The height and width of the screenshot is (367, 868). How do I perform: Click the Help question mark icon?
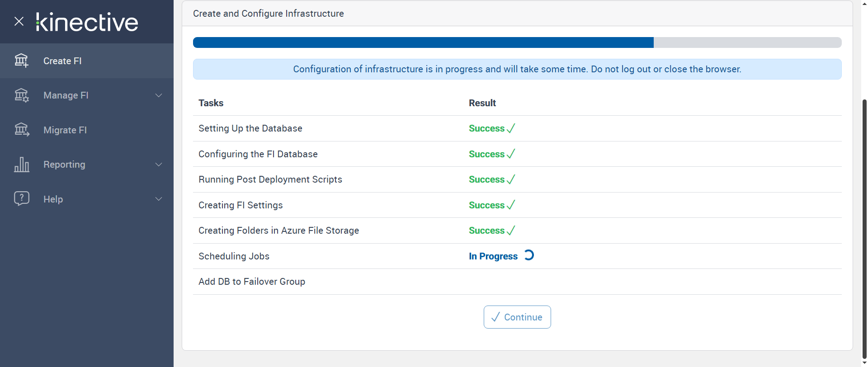[x=21, y=199]
